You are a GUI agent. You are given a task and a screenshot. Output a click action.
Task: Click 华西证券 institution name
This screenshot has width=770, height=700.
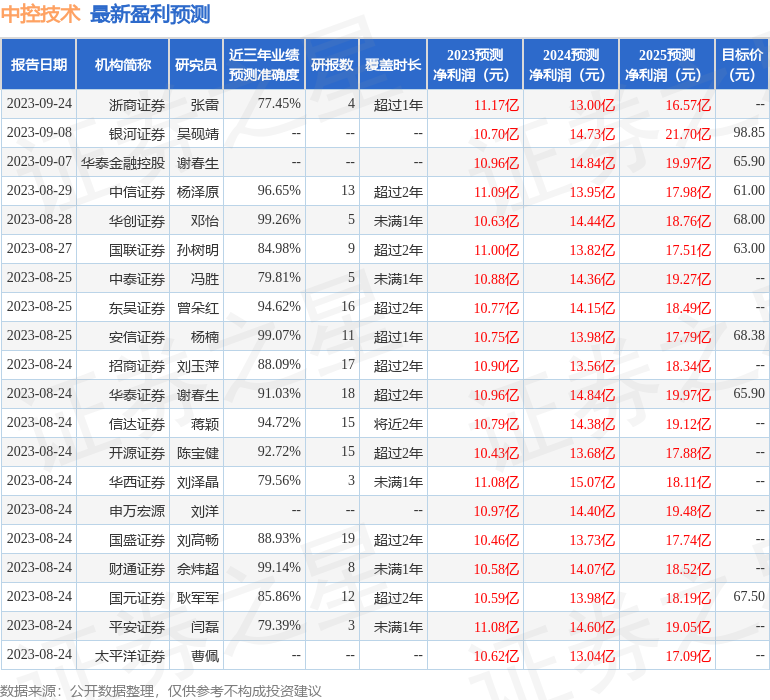(137, 482)
